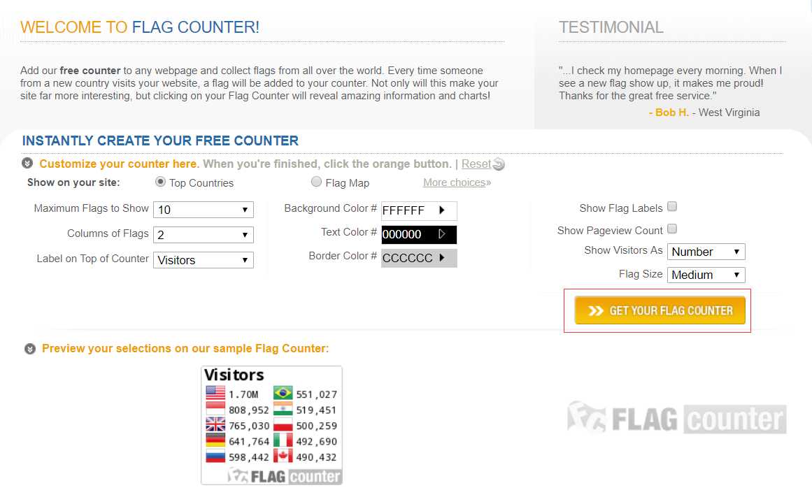Click the 492,690 visitor count
Screen dimensions: 812x504
[316, 441]
